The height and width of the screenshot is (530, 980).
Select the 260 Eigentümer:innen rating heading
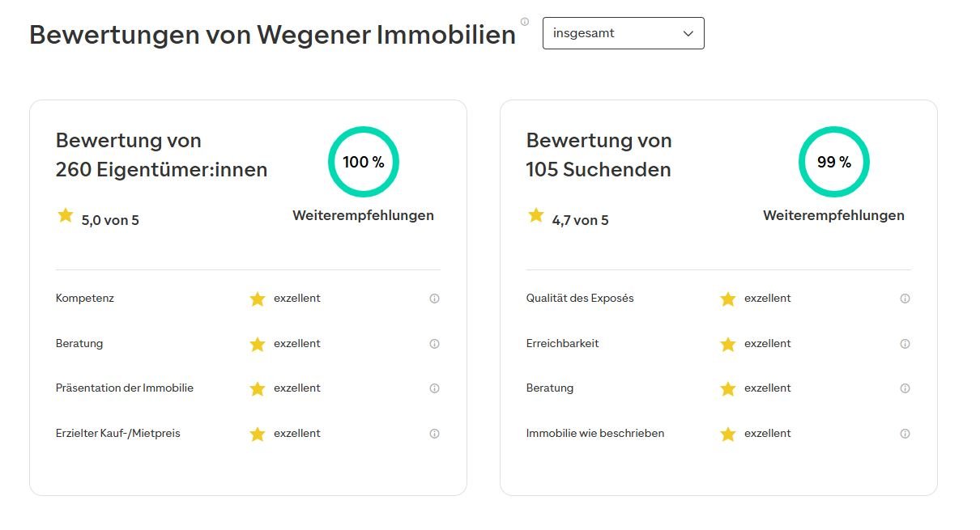pyautogui.click(x=161, y=155)
